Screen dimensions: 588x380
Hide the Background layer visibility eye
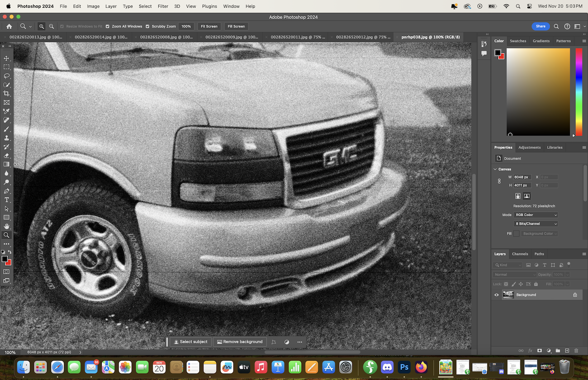(497, 295)
